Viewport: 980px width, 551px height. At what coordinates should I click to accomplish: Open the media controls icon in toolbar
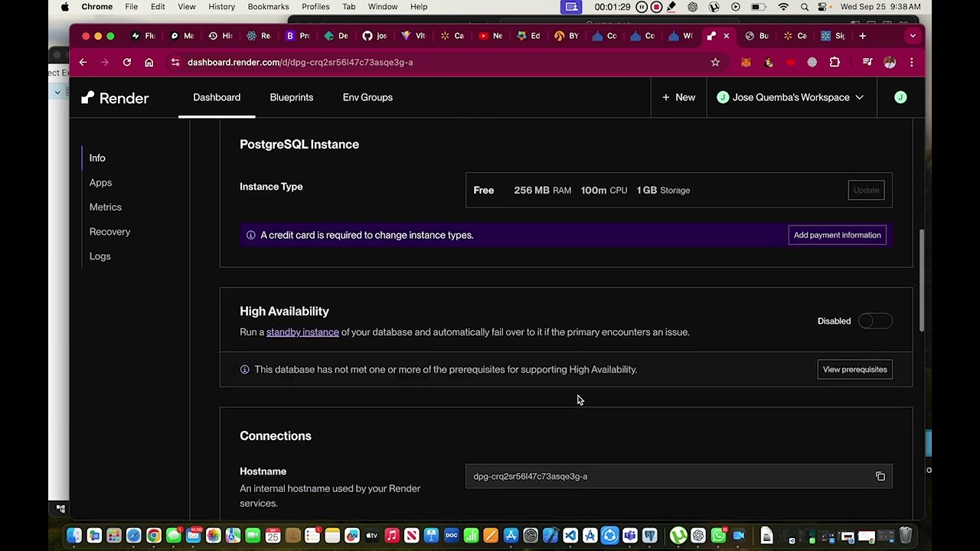coord(867,62)
